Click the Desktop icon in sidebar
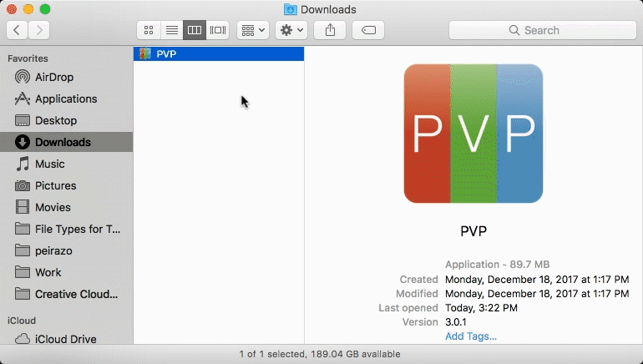The image size is (643, 364). tap(23, 120)
